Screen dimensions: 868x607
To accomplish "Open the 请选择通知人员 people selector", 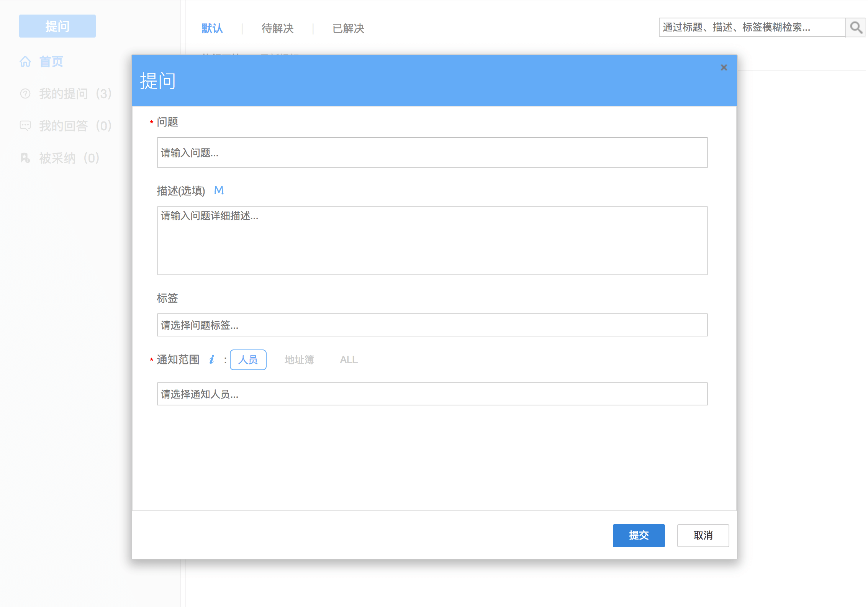I will pyautogui.click(x=432, y=394).
